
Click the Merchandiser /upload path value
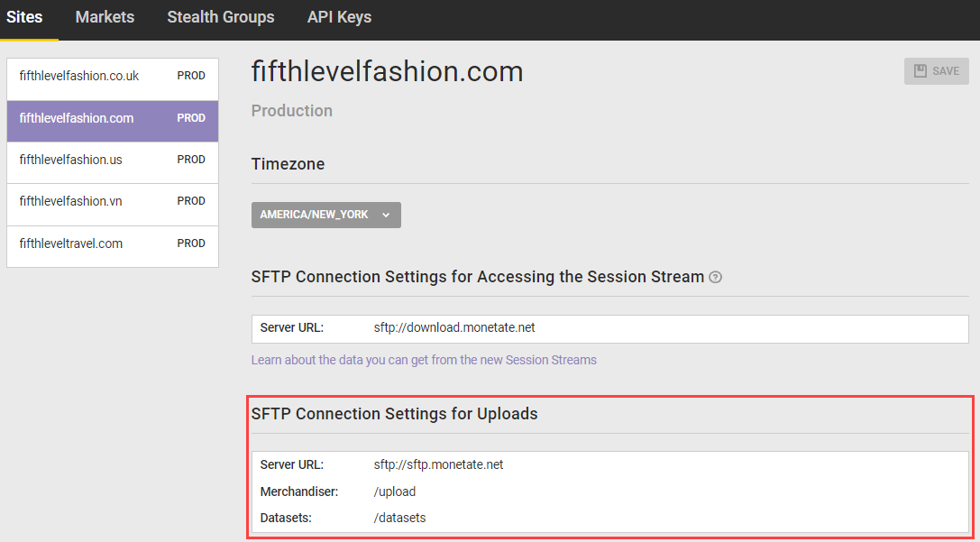[395, 491]
